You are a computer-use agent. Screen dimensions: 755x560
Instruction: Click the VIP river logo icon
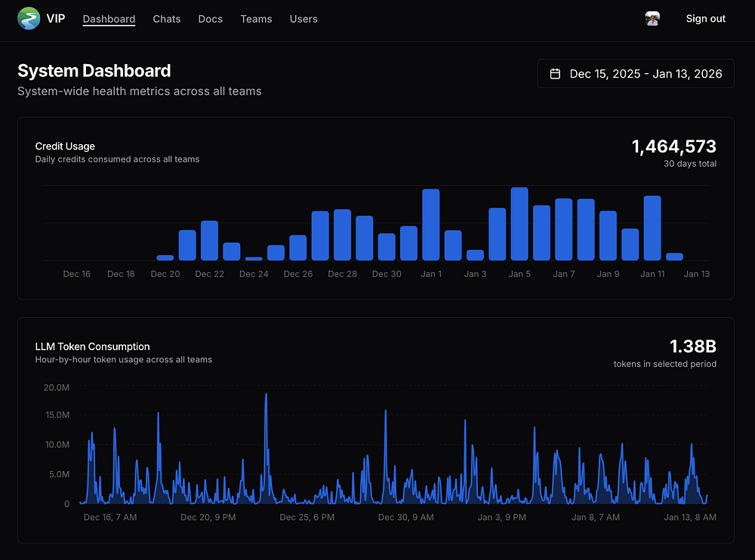pyautogui.click(x=29, y=19)
